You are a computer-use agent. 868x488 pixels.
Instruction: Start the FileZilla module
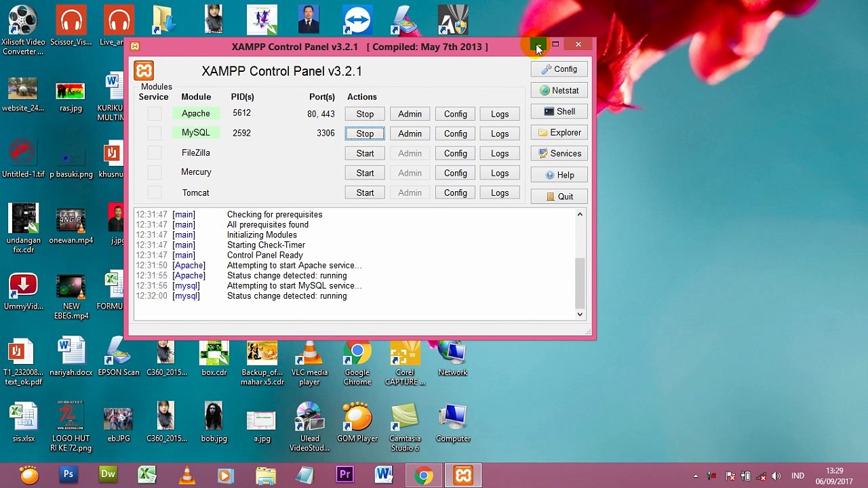(365, 153)
